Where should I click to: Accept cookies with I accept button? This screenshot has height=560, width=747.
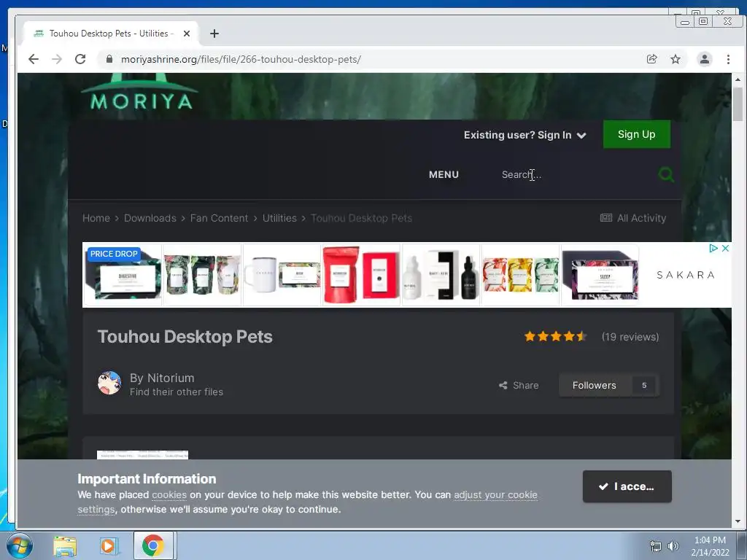(x=627, y=486)
